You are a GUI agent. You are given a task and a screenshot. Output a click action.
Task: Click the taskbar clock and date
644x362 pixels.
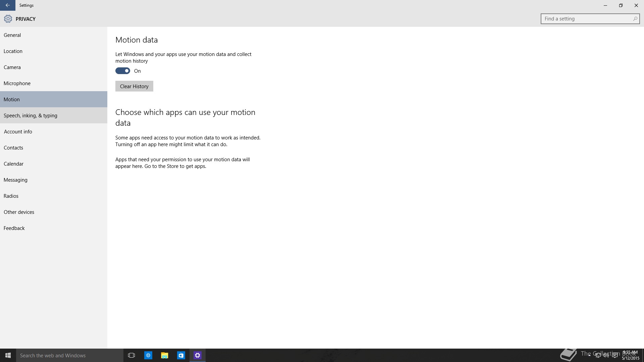[630, 355]
